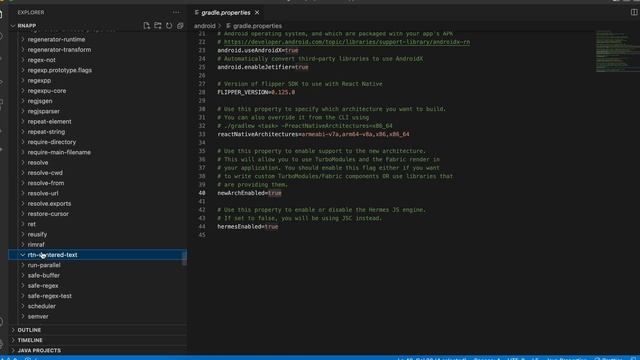Select the repeat-element folder
Screen dimensions: 640x360
click(49, 122)
